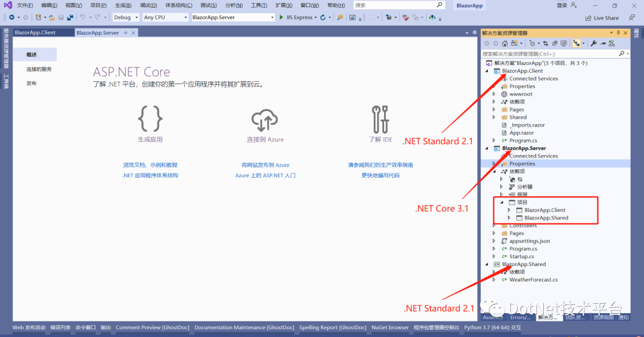Select App.razor file in the tree
The width and height of the screenshot is (644, 337).
point(522,133)
